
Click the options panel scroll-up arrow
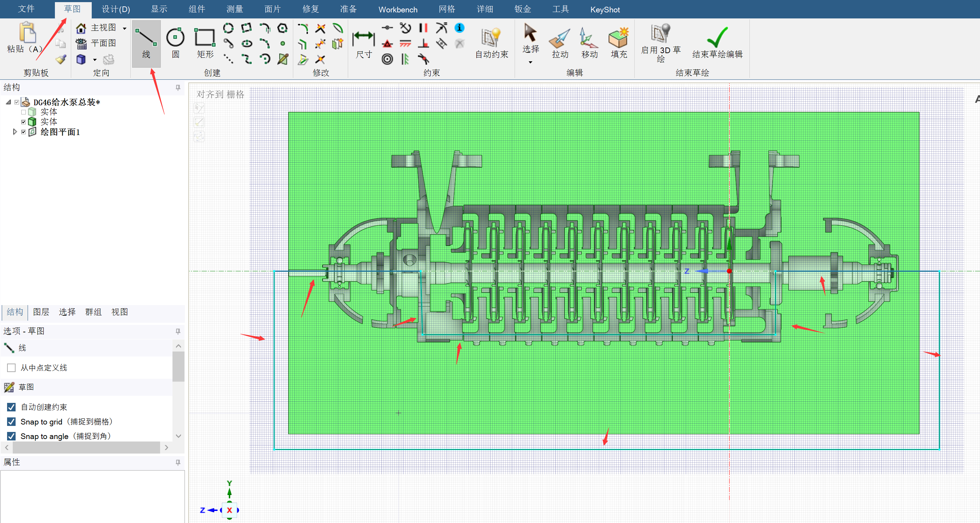(x=178, y=345)
